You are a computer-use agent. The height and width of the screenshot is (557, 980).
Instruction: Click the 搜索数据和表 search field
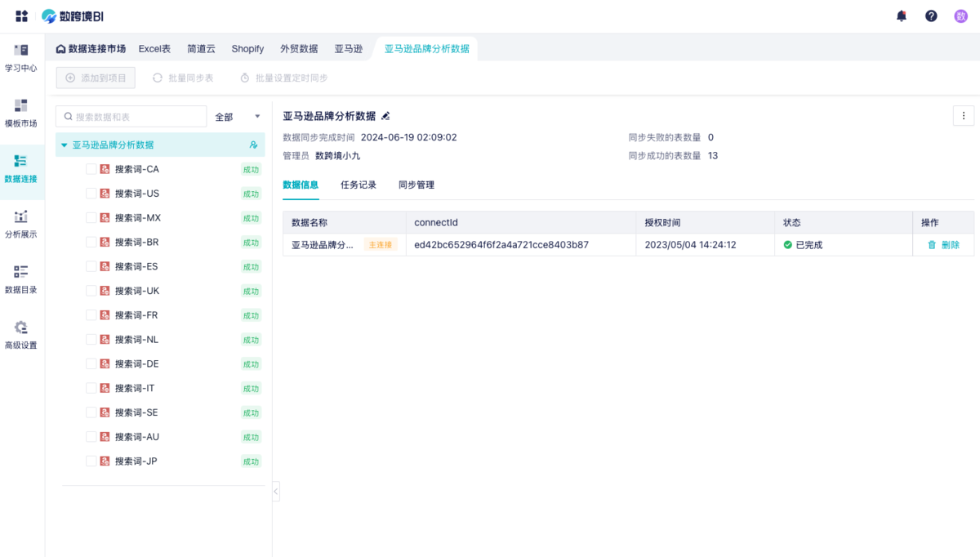[x=135, y=117]
